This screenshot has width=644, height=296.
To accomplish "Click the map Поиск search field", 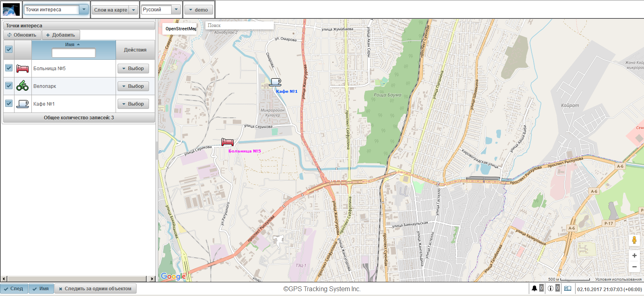I will [239, 25].
